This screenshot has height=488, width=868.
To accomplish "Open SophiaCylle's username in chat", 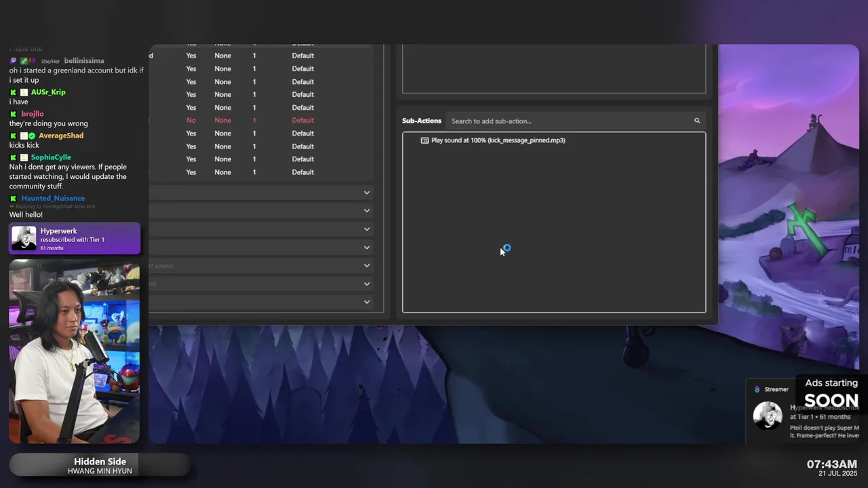I will click(51, 157).
